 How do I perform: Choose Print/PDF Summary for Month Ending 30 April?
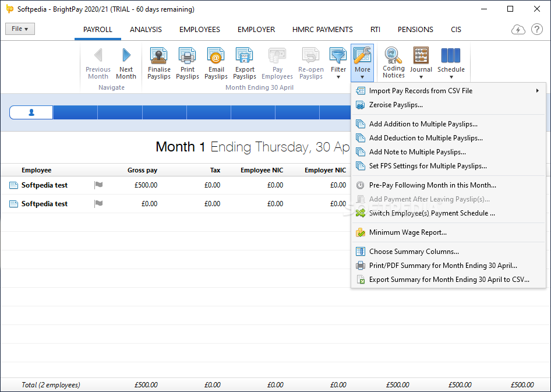(448, 266)
